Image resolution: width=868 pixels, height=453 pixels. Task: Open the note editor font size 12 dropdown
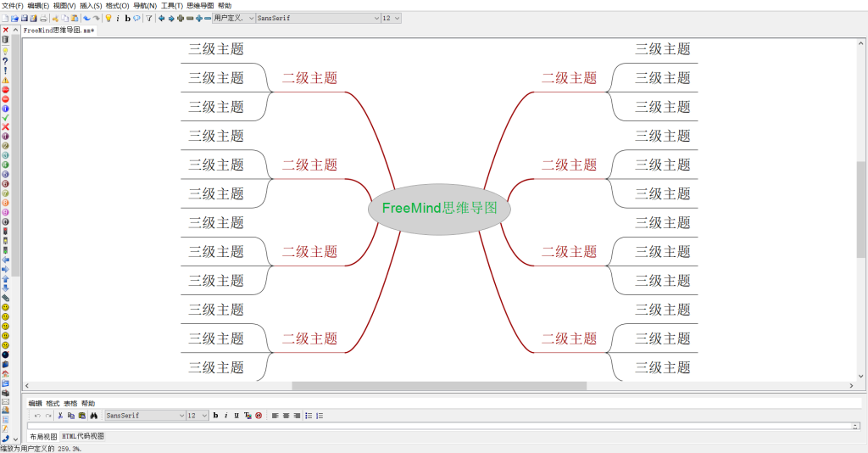point(197,416)
